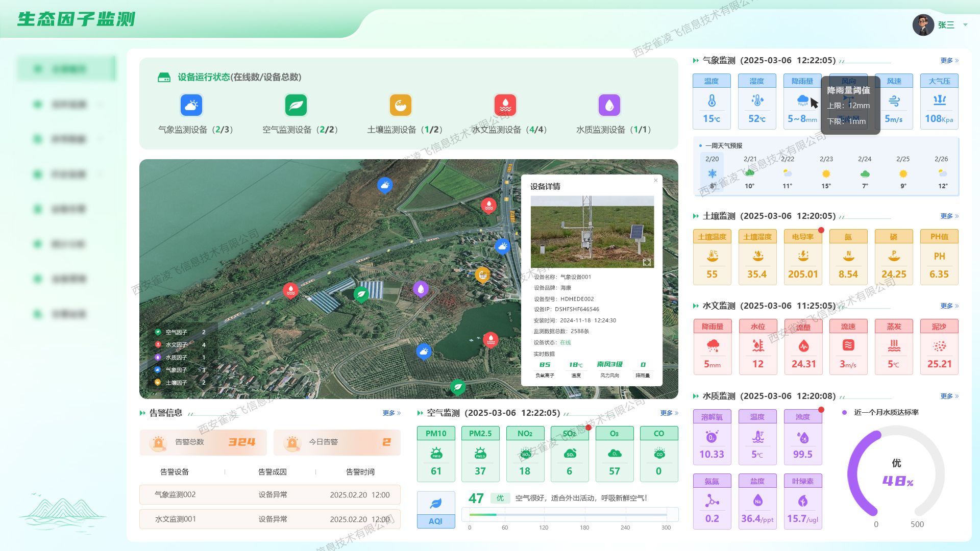The image size is (980, 551).
Task: Click the device photo in 设备详情 popup
Action: [593, 231]
